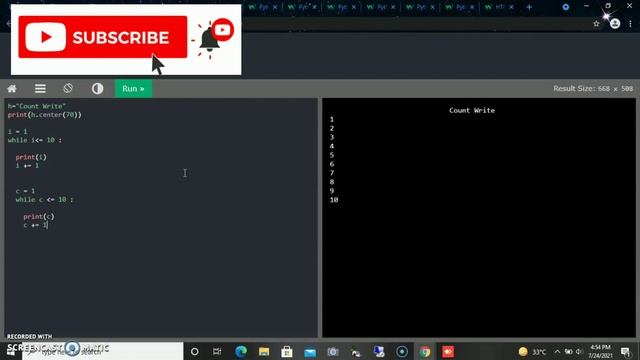Open the hamburger menu in the editor toolbar

pos(40,89)
